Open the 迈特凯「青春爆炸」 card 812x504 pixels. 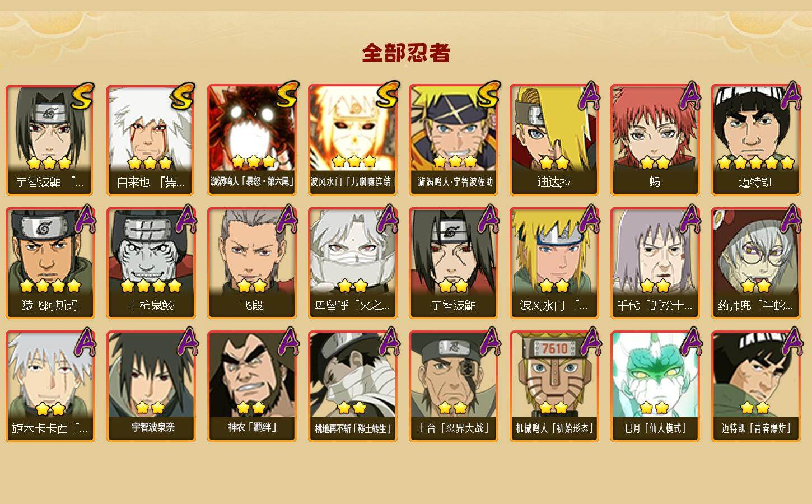coord(755,386)
